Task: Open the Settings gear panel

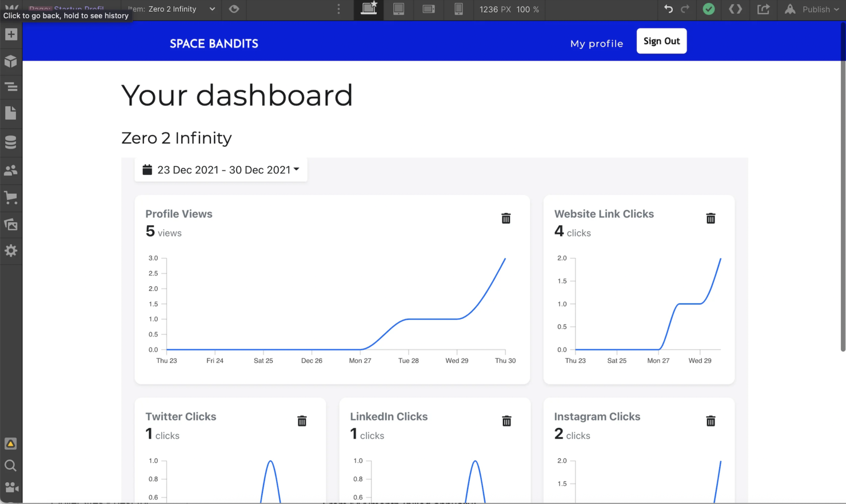Action: (x=11, y=251)
